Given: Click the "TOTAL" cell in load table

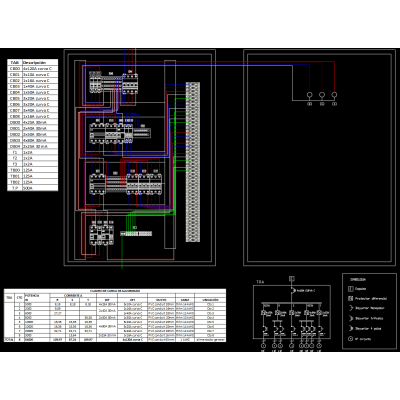Looking at the screenshot, I should tap(9, 339).
